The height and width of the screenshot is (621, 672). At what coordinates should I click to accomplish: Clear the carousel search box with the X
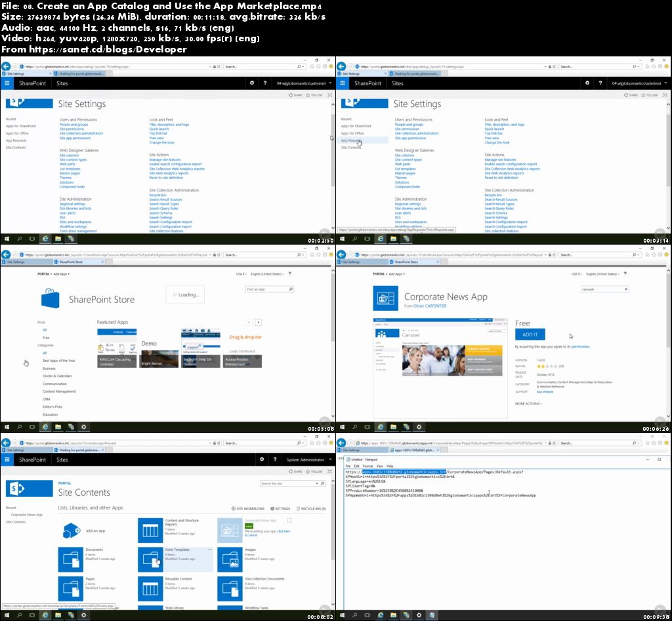coord(625,289)
